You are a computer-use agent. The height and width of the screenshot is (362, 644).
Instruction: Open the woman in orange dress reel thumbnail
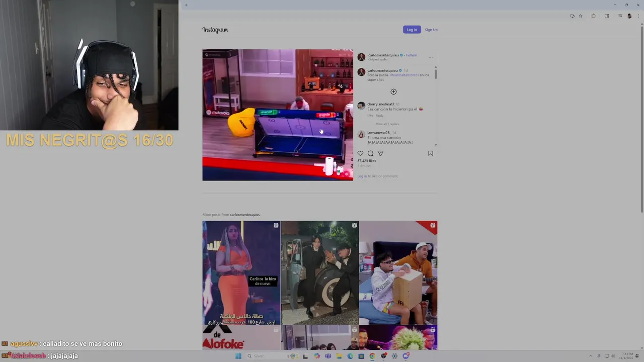(242, 273)
